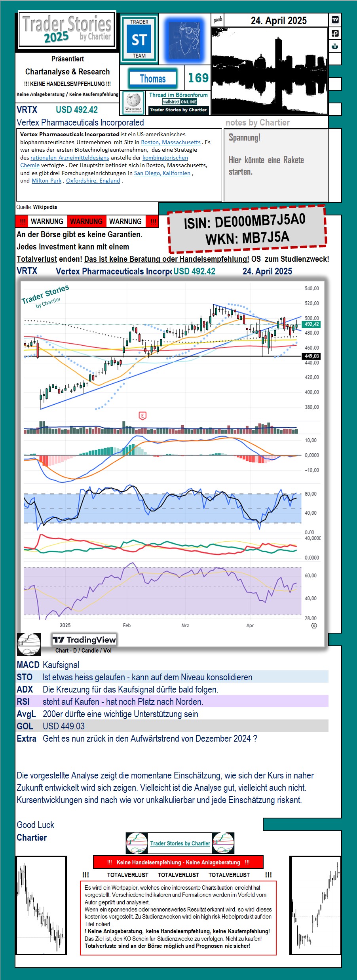Click the Thomas name badge
This screenshot has height=980, width=357.
[x=153, y=79]
